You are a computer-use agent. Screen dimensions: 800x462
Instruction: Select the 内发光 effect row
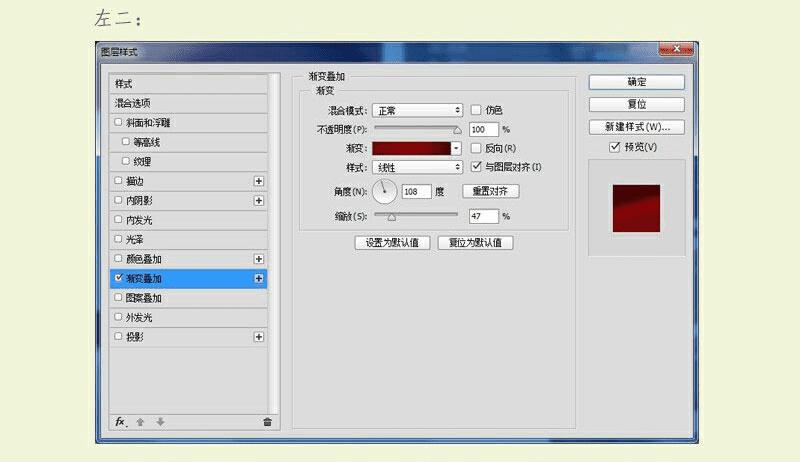point(188,220)
